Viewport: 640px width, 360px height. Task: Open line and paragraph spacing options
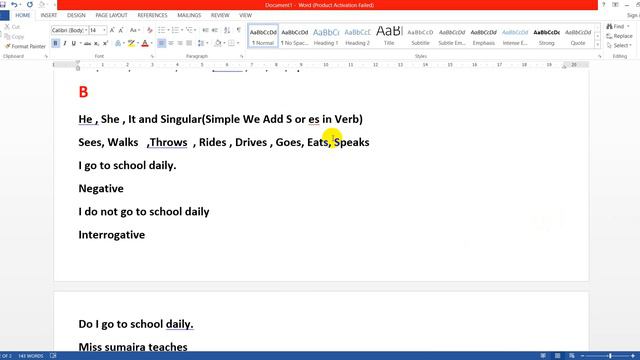click(x=202, y=43)
